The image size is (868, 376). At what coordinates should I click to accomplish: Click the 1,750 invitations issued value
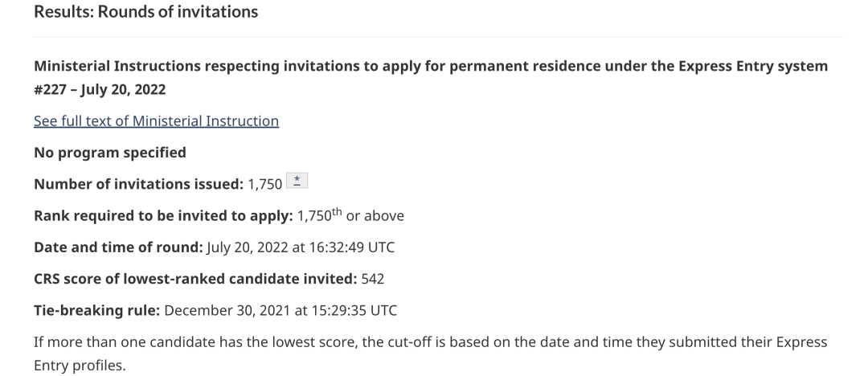[265, 185]
